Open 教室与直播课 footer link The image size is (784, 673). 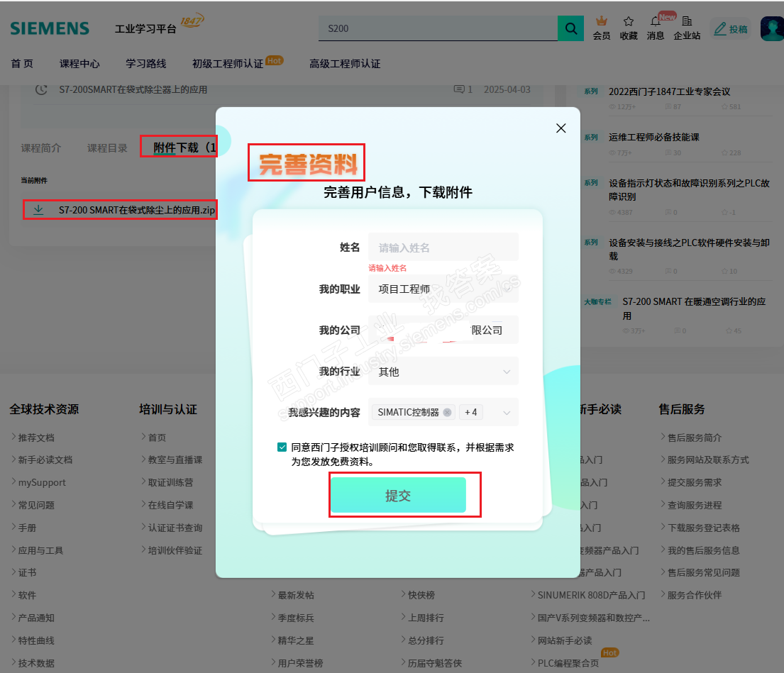point(175,460)
